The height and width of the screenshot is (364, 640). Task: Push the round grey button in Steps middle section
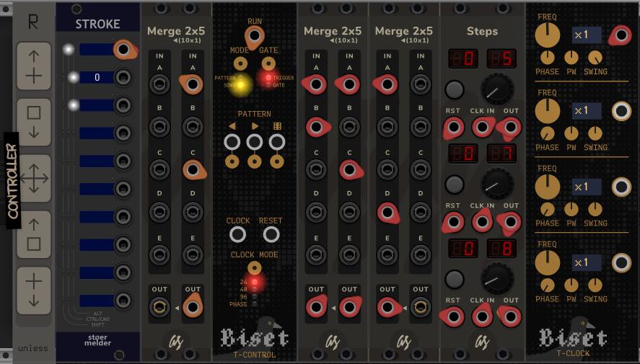pos(454,185)
